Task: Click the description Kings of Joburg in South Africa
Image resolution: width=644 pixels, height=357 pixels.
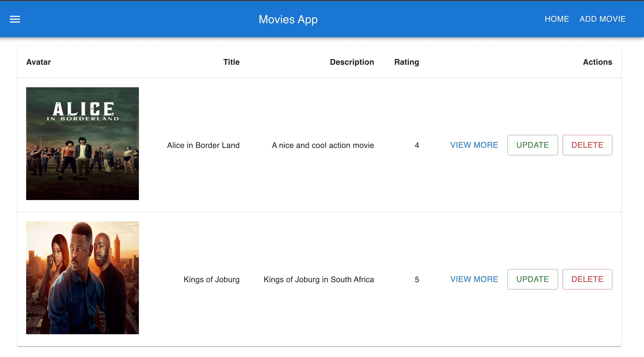Action: [318, 279]
